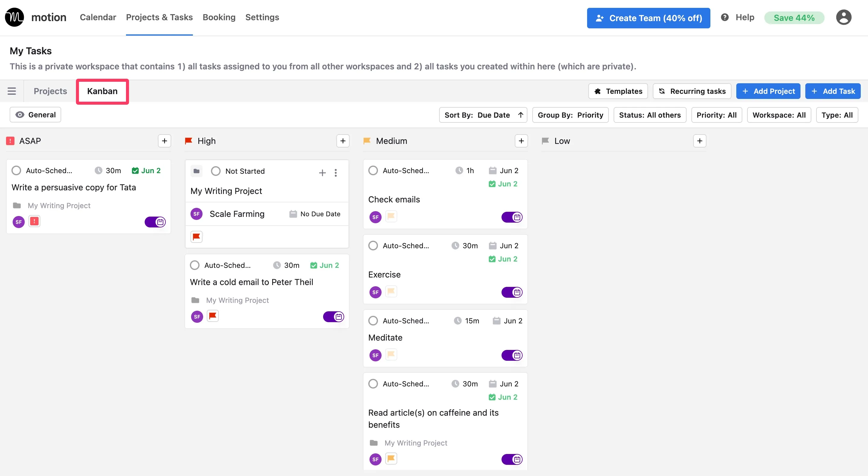Open the user profile avatar menu

point(843,17)
